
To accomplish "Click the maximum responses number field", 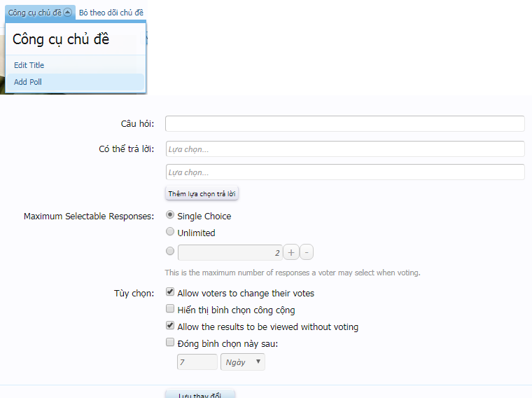I will [x=230, y=252].
